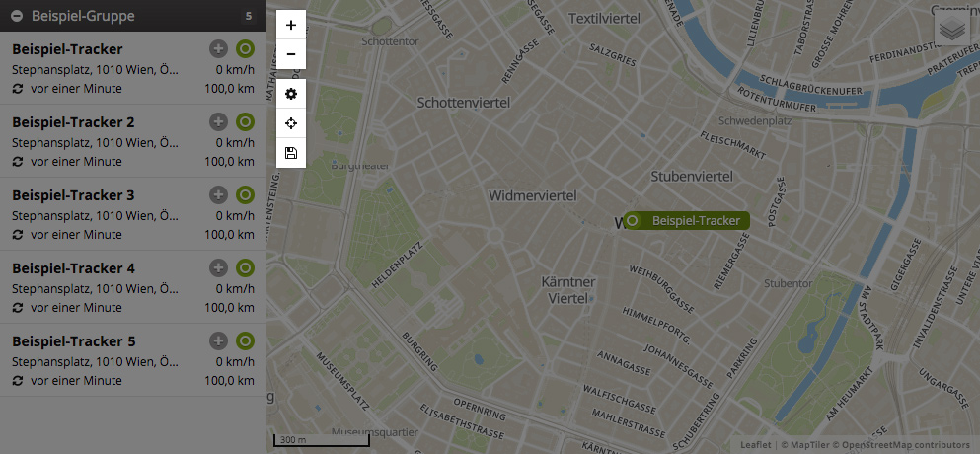Image resolution: width=980 pixels, height=454 pixels.
Task: Toggle green status circle of Beispiel-Tracker
Action: pos(245,48)
